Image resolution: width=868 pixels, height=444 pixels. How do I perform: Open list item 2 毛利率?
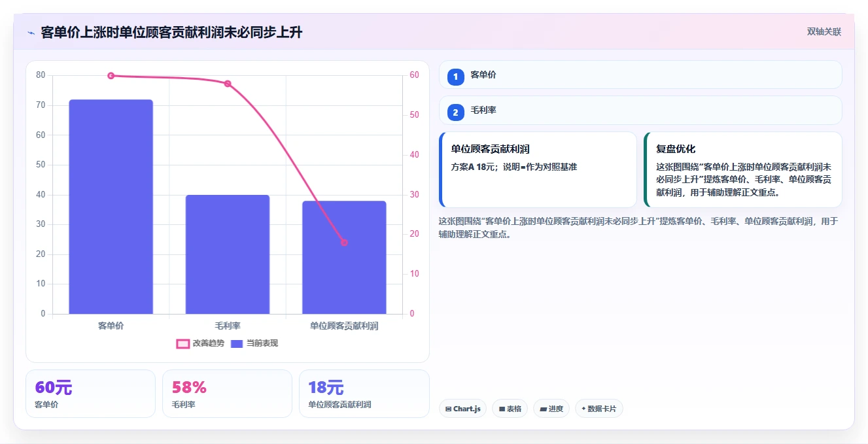coord(640,111)
